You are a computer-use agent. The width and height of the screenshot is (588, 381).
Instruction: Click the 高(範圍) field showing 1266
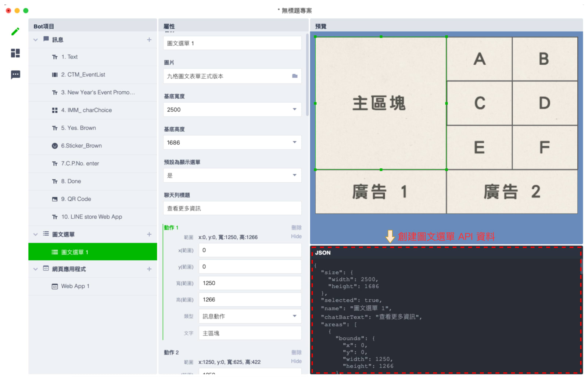(250, 300)
